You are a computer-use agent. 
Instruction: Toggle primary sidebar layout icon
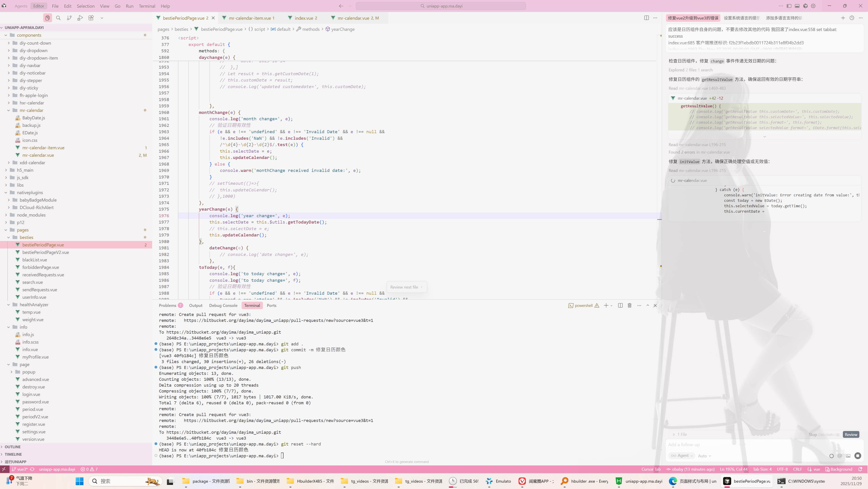[x=789, y=6]
